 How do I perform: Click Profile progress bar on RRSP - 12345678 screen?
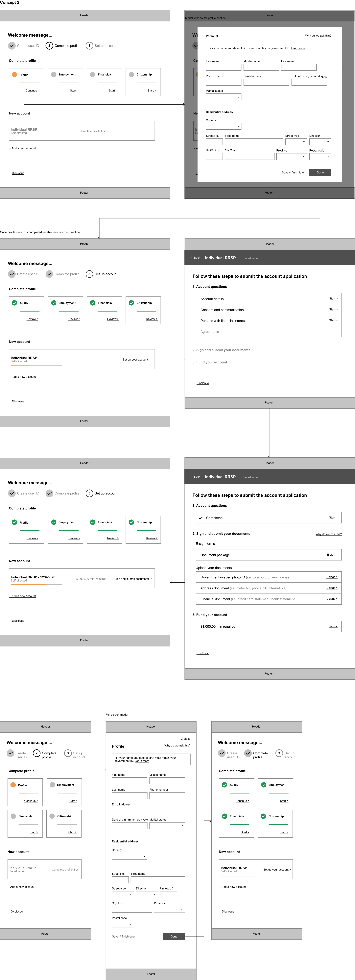click(x=30, y=530)
